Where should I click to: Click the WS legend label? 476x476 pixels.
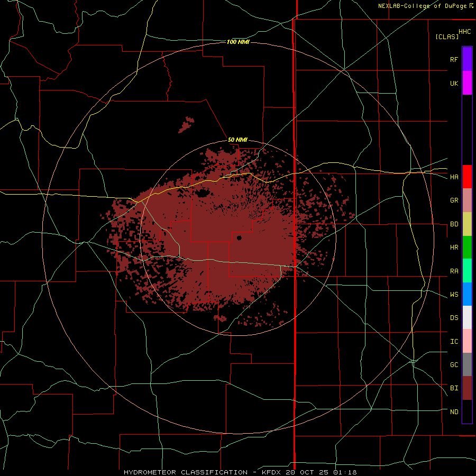454,294
